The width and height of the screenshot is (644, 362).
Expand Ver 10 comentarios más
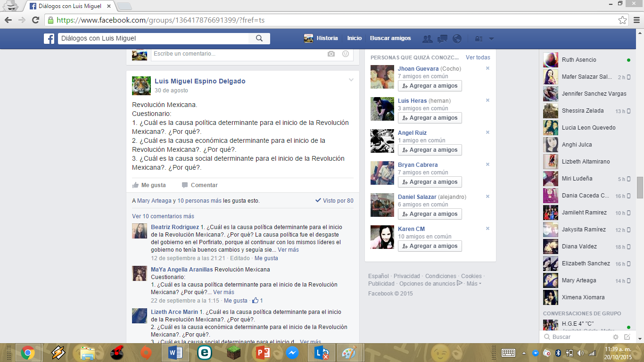(163, 216)
